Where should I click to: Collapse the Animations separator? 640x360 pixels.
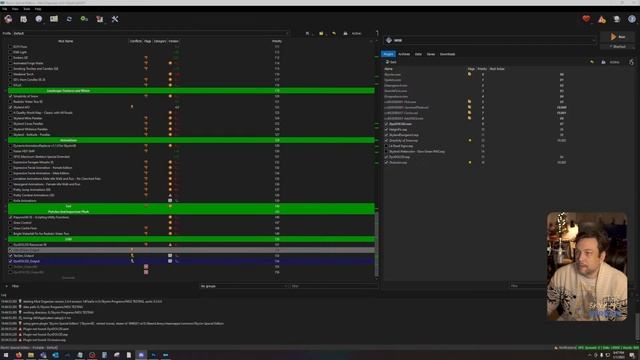6,140
